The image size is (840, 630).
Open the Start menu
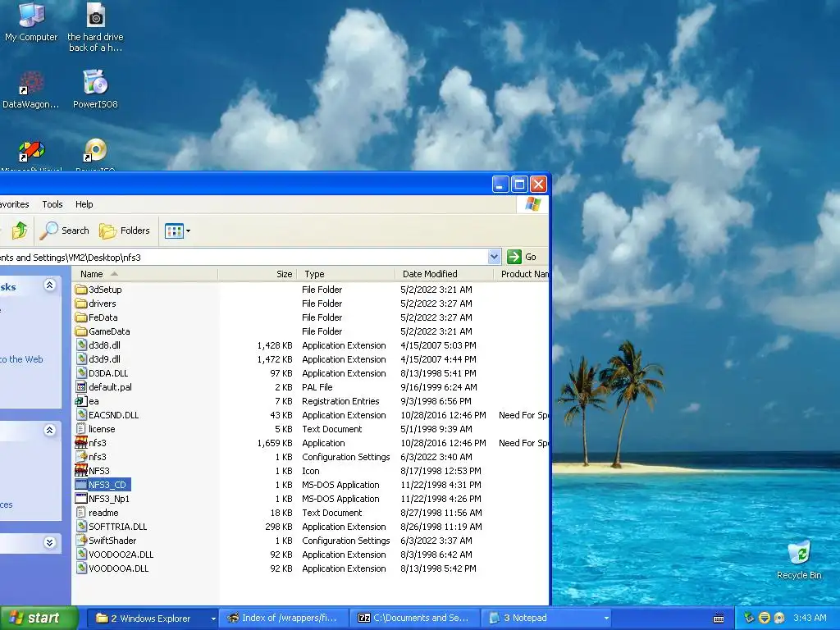[x=39, y=619]
